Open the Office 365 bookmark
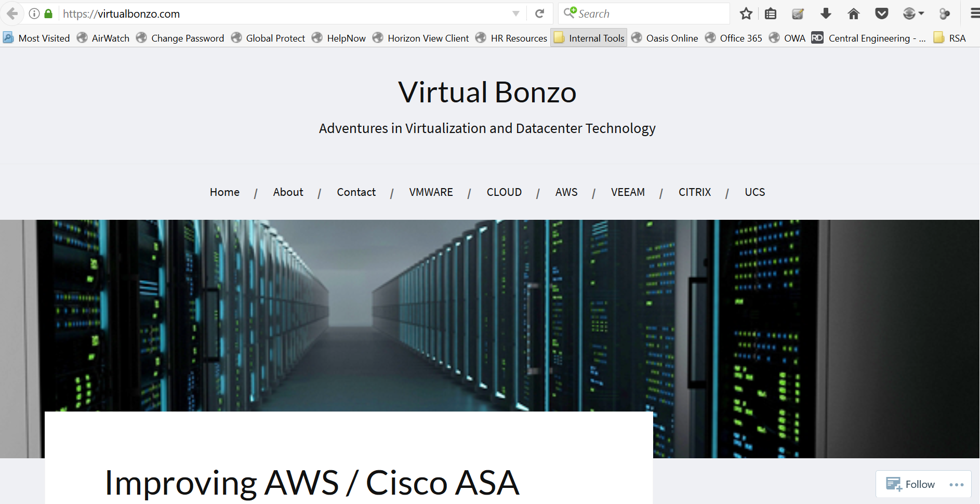Screen dimensions: 980x504 tap(734, 38)
